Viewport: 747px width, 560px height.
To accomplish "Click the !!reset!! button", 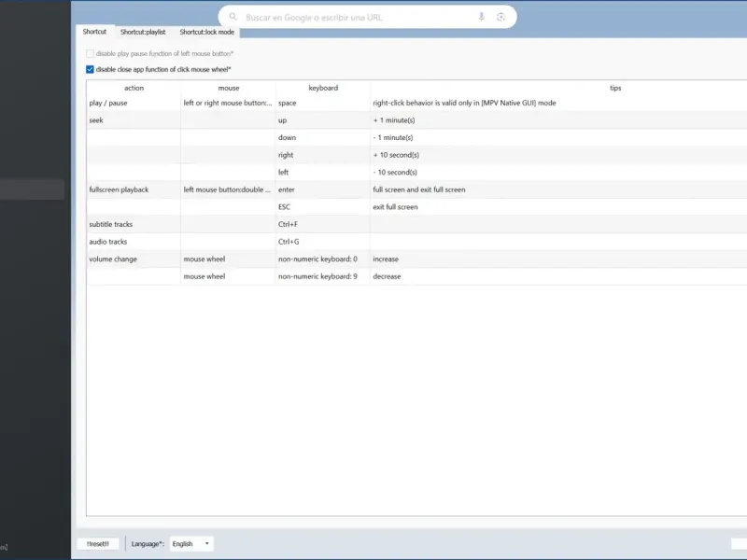I will (x=98, y=544).
